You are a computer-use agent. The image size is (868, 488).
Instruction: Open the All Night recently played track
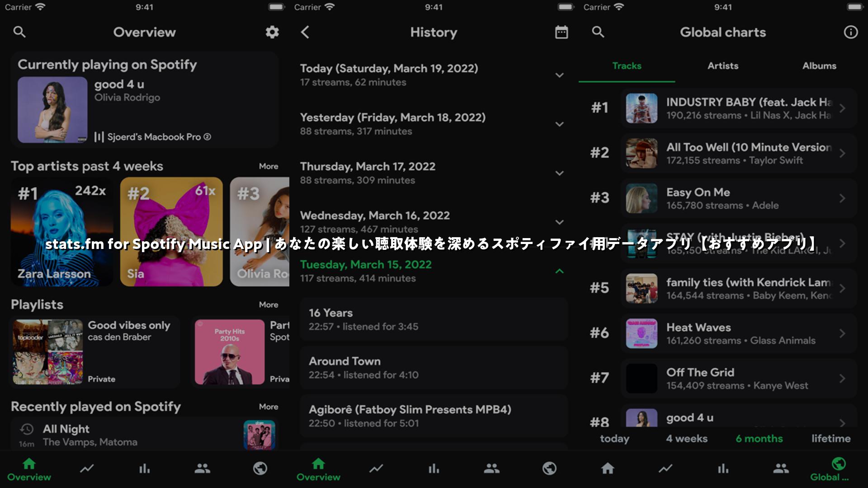(x=145, y=435)
